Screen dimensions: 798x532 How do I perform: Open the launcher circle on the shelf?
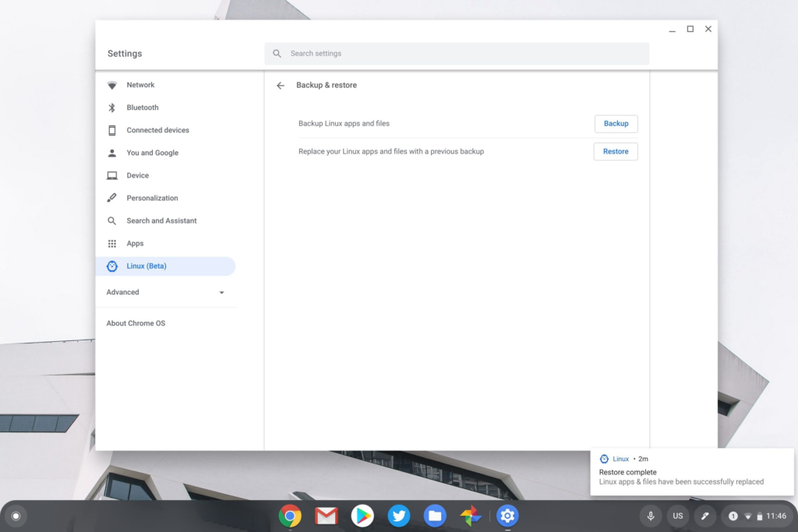click(16, 516)
